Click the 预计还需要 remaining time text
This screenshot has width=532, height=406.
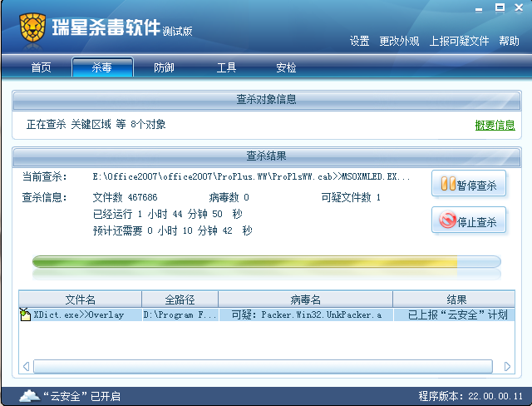click(173, 230)
